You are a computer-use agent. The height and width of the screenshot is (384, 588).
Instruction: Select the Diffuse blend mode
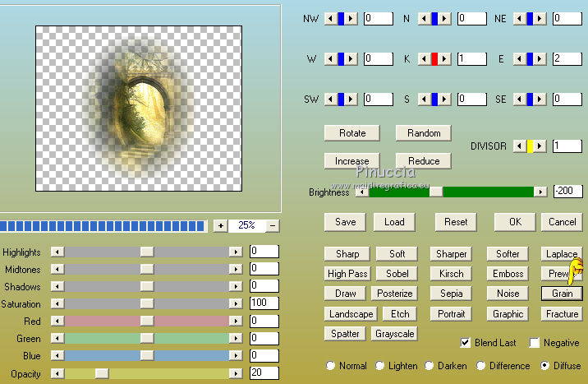pyautogui.click(x=544, y=366)
